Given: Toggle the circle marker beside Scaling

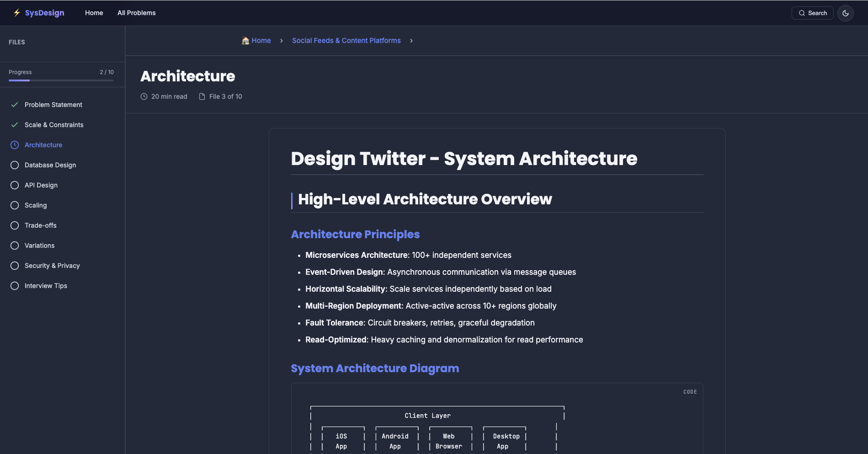Looking at the screenshot, I should pyautogui.click(x=15, y=205).
